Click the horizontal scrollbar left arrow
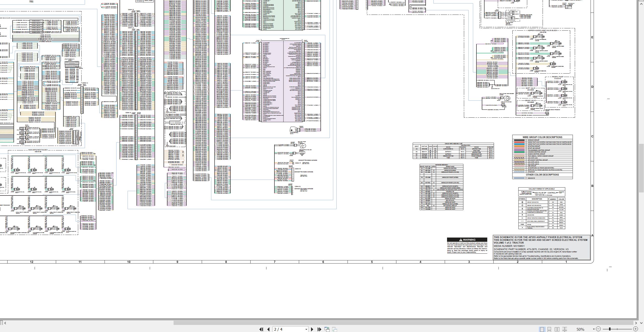This screenshot has height=332, width=644. [x=5, y=323]
